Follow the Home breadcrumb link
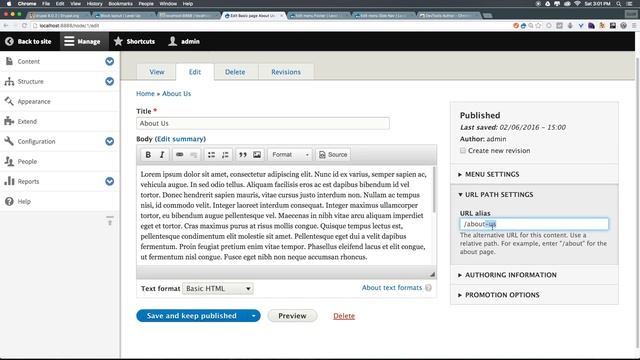This screenshot has height=360, width=640. click(x=145, y=93)
